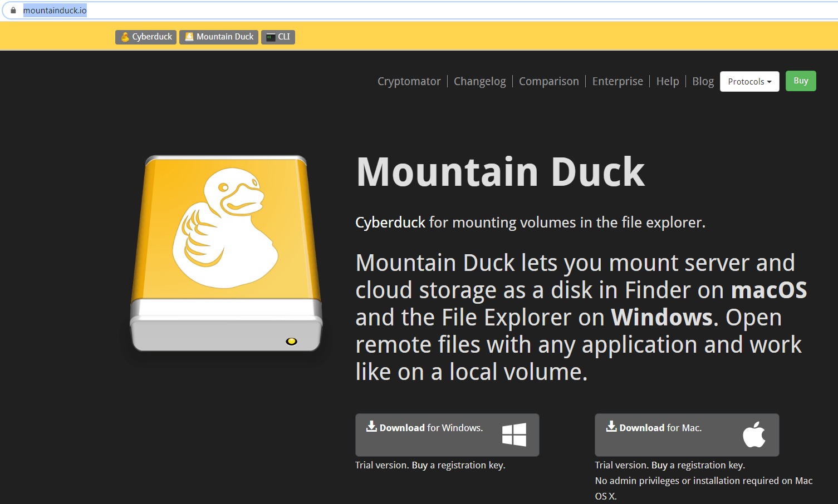Viewport: 838px width, 504px height.
Task: Open the Cryptomator page
Action: pyautogui.click(x=409, y=81)
